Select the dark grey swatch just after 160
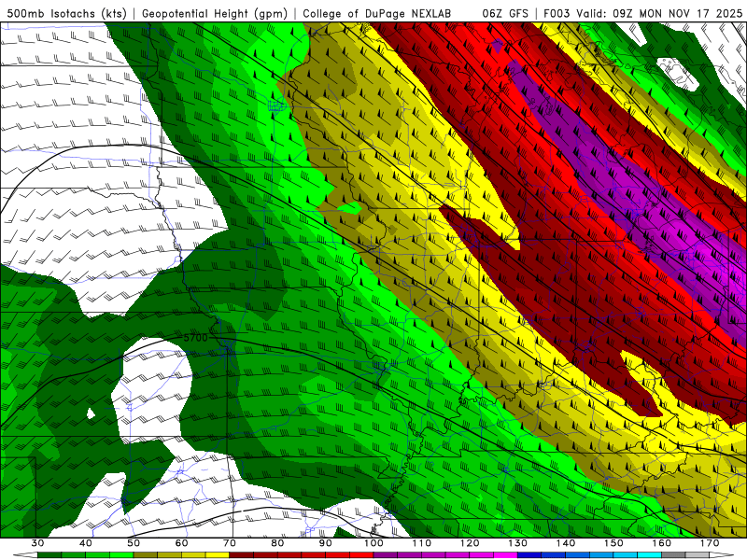Viewport: 747px width, 560px height. (x=673, y=554)
